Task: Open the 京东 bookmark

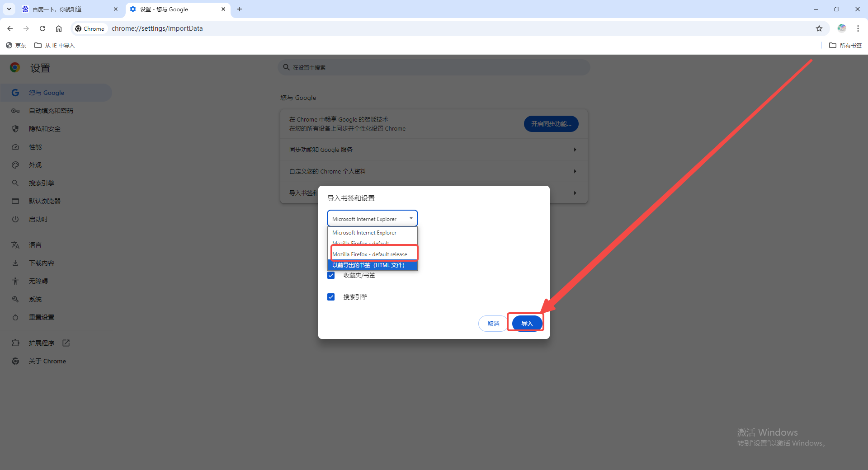Action: pyautogui.click(x=16, y=45)
